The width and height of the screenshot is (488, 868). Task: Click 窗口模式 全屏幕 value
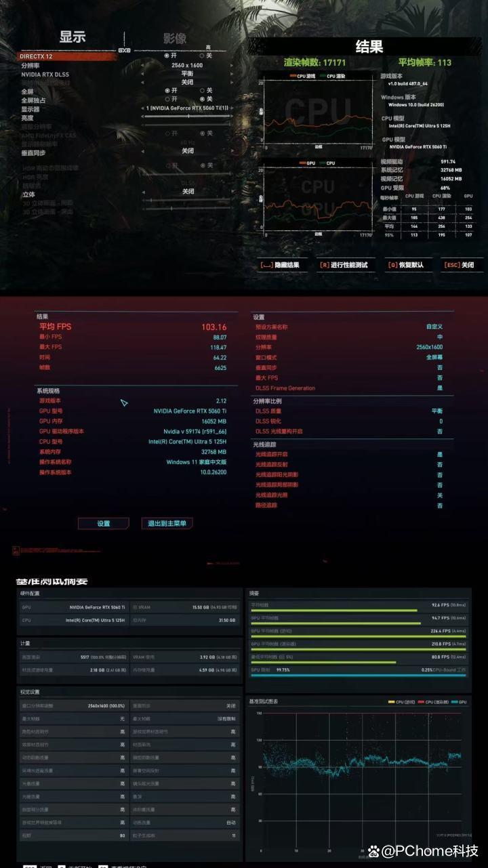click(x=434, y=357)
